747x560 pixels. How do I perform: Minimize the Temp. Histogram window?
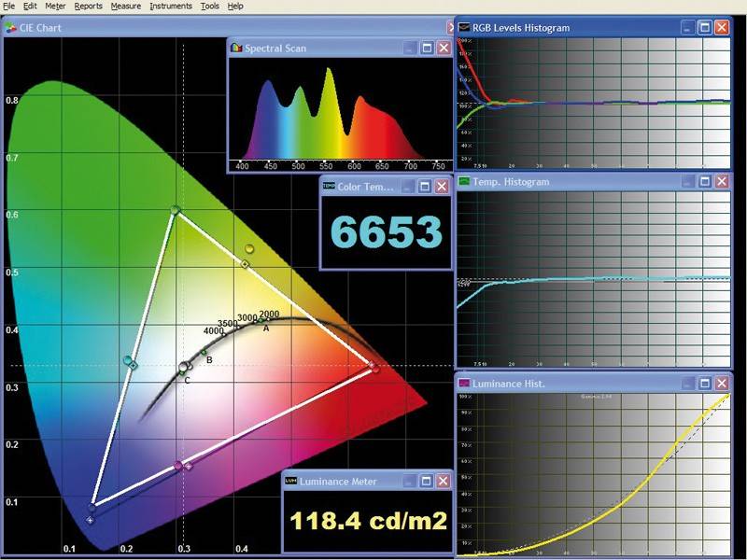coord(688,181)
